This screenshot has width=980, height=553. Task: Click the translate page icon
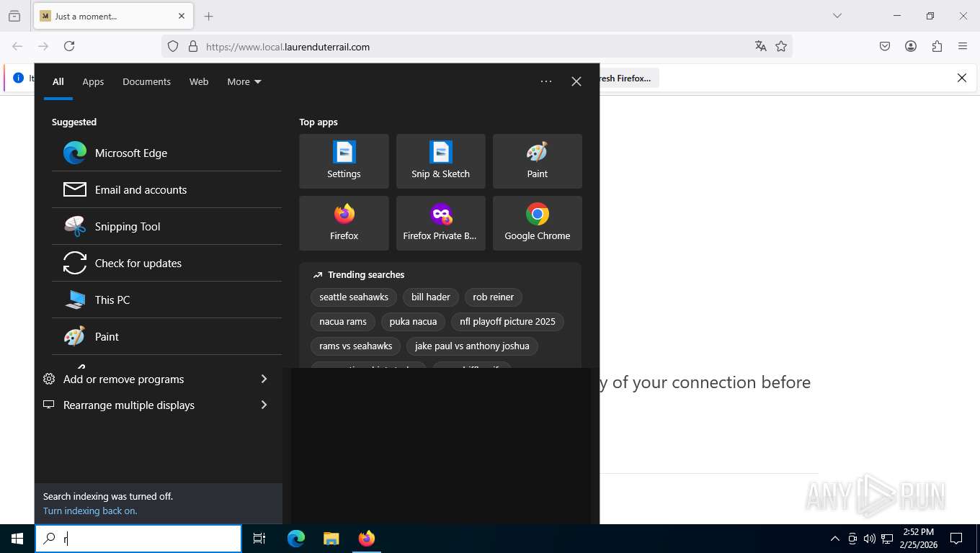(760, 46)
